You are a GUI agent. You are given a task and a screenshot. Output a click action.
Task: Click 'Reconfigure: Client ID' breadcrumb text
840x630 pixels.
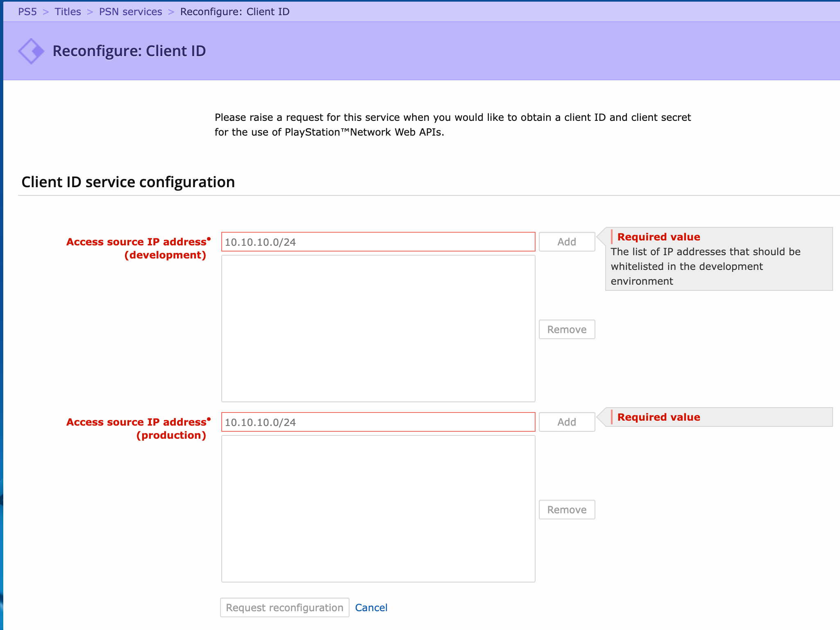click(x=235, y=11)
